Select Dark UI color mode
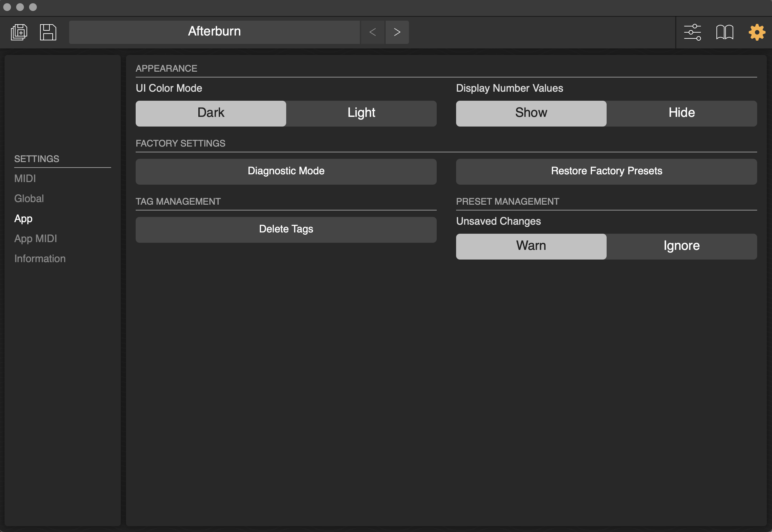The image size is (772, 532). point(211,113)
